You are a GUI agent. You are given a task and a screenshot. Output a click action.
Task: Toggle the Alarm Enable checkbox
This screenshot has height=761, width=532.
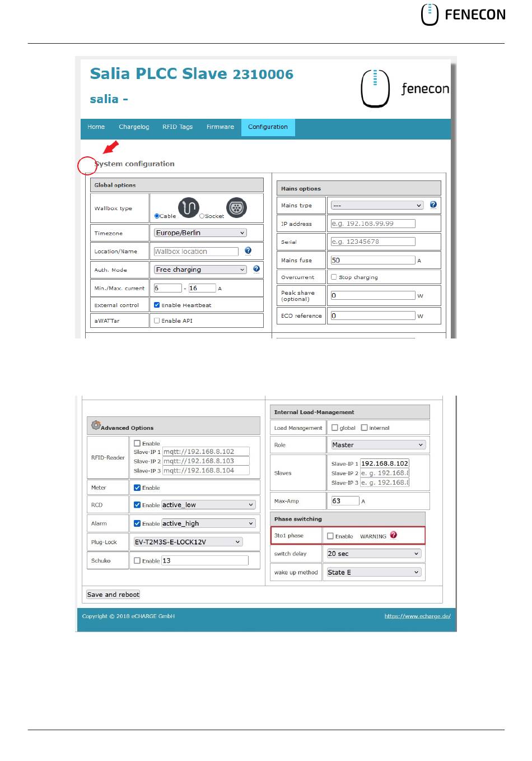click(137, 523)
